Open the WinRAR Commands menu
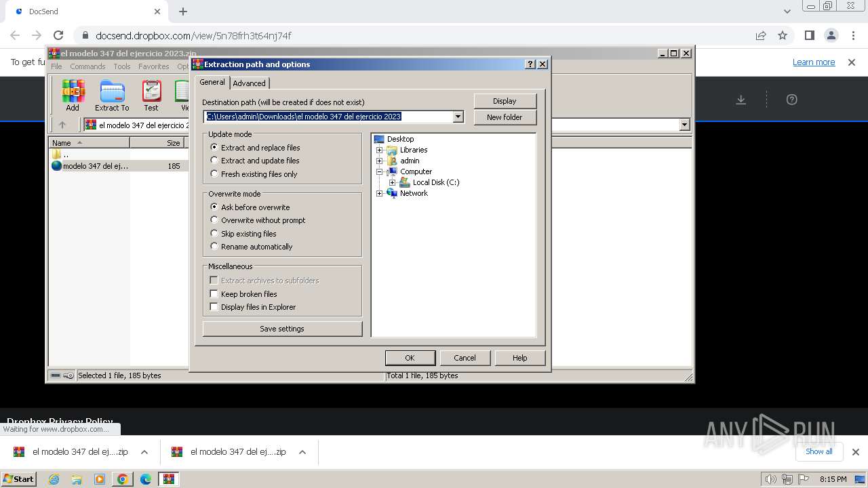 (x=87, y=66)
